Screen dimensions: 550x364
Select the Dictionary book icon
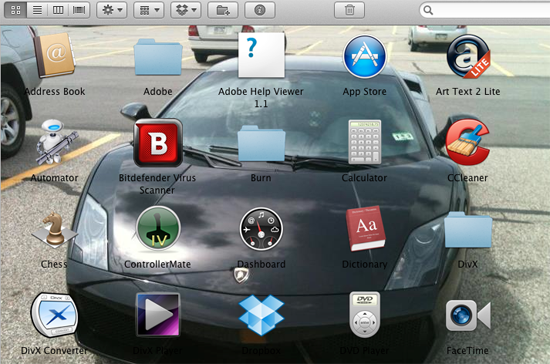coord(365,229)
